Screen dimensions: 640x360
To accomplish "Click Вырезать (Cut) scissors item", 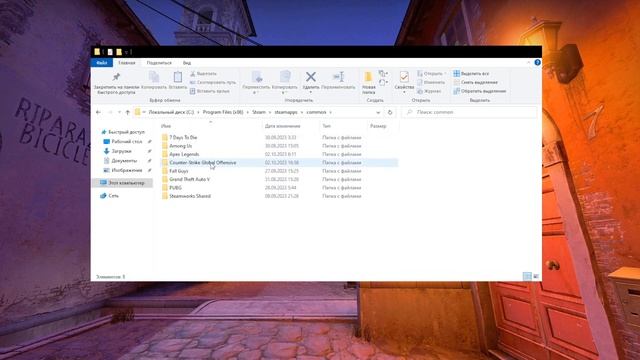I will point(203,73).
